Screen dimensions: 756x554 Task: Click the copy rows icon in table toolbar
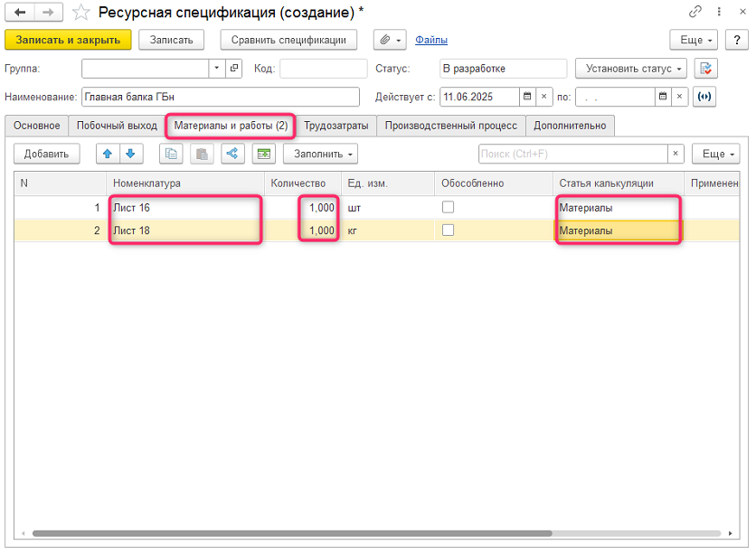(x=171, y=154)
